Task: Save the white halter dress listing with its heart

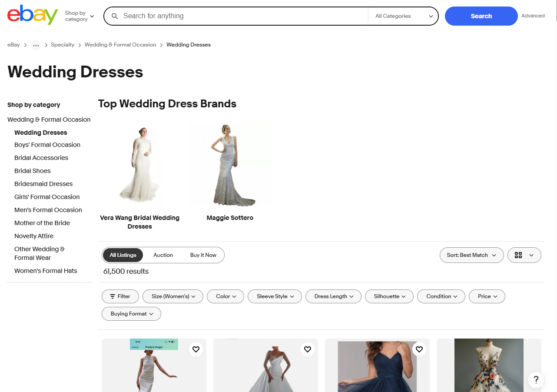Action: 196,349
